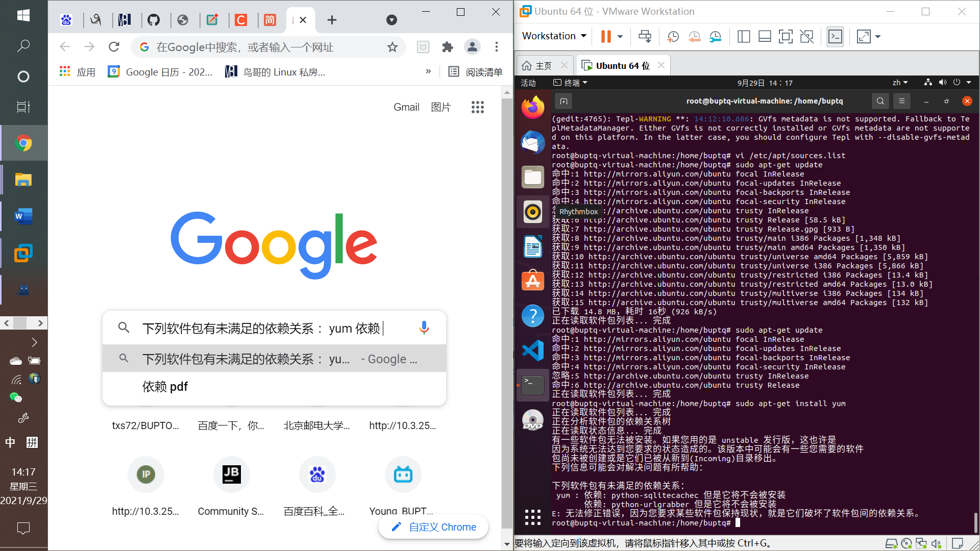Open Windows search from the taskbar
This screenshot has height=551, width=980.
point(23,46)
